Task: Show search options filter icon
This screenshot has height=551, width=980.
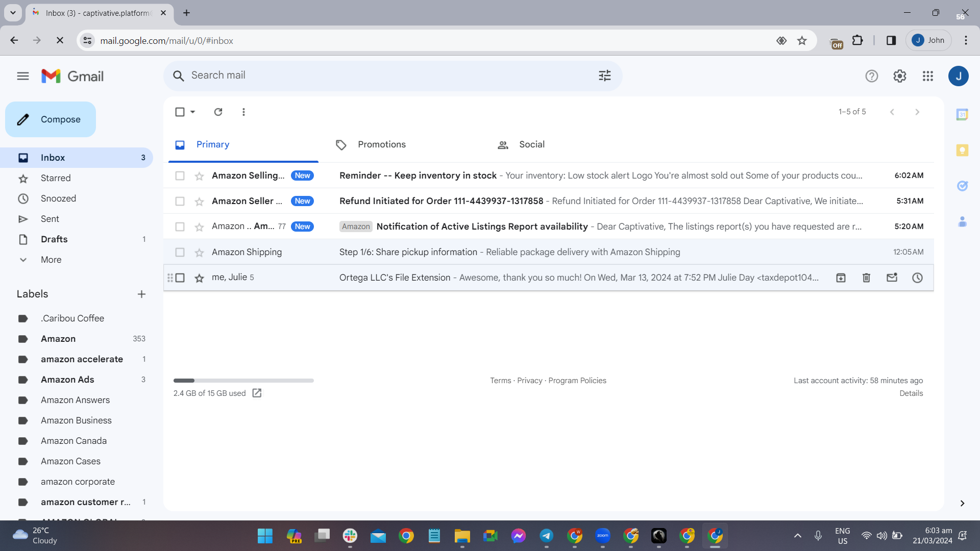Action: point(605,76)
